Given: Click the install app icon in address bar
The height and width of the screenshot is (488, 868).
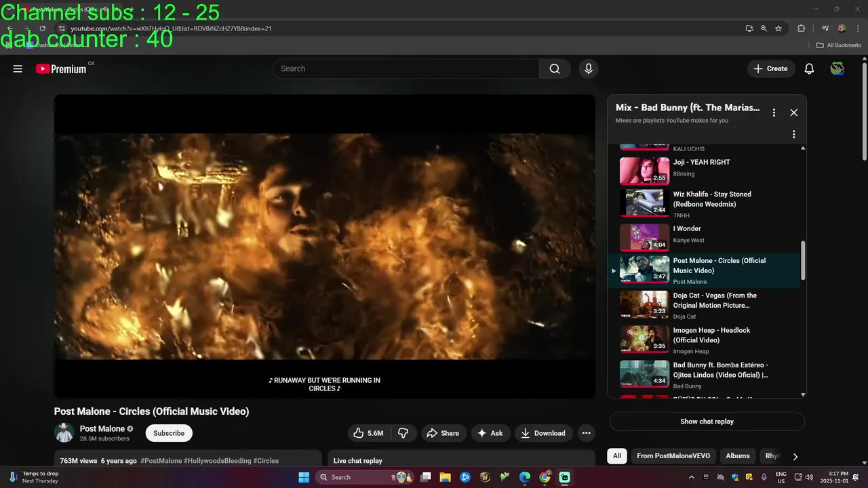Looking at the screenshot, I should 749,28.
